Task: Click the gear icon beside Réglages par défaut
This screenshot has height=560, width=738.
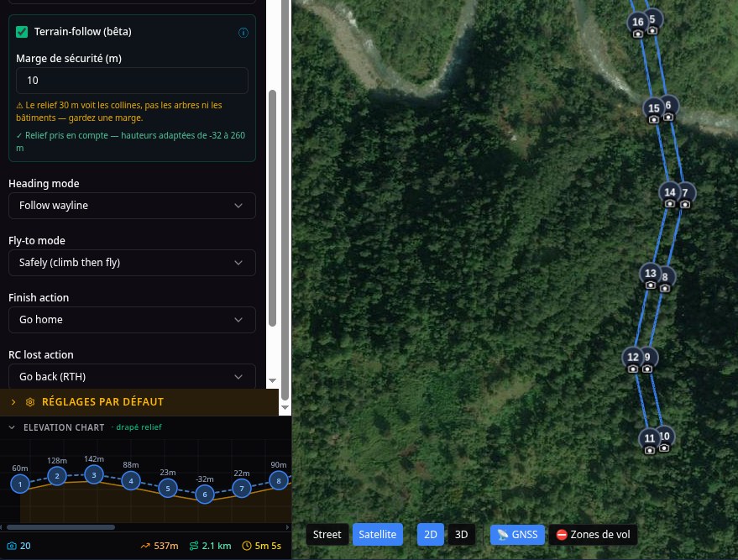Action: pos(30,402)
